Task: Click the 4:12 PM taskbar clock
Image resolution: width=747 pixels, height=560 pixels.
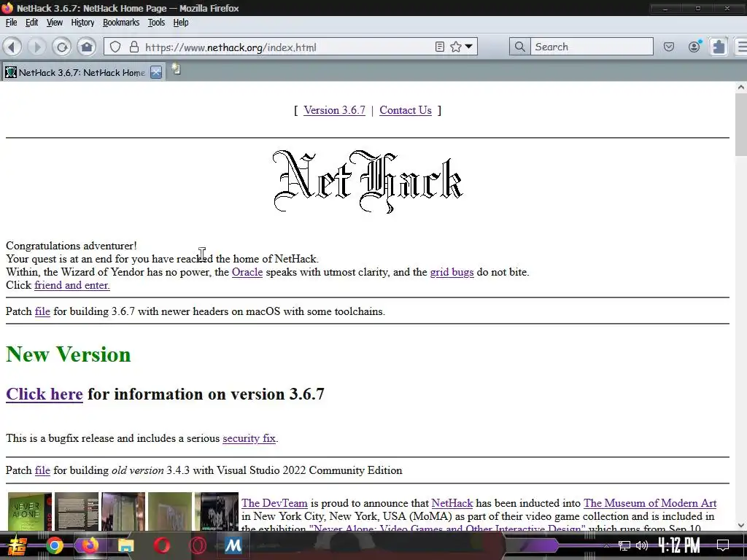Action: pos(679,545)
